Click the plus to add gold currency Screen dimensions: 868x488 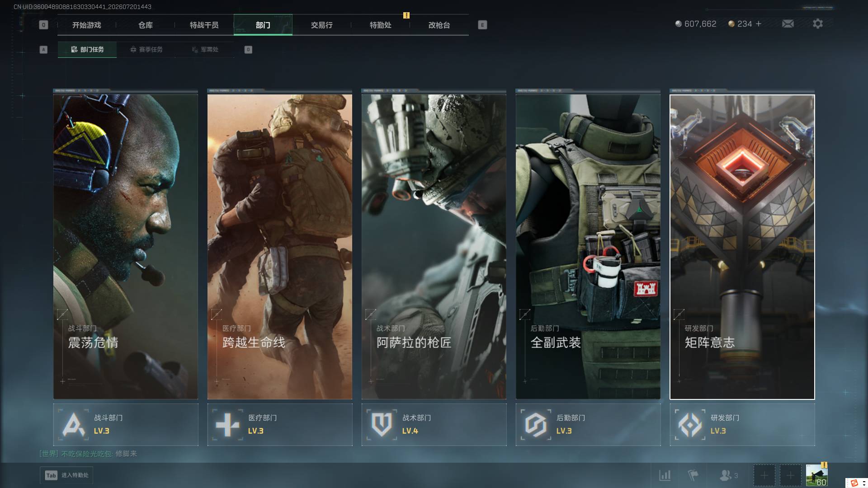tap(759, 23)
